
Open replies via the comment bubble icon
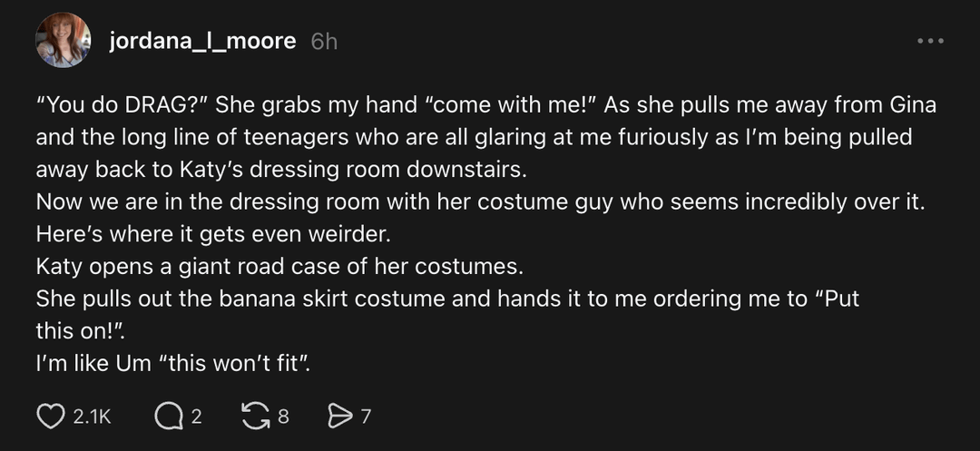click(x=168, y=417)
